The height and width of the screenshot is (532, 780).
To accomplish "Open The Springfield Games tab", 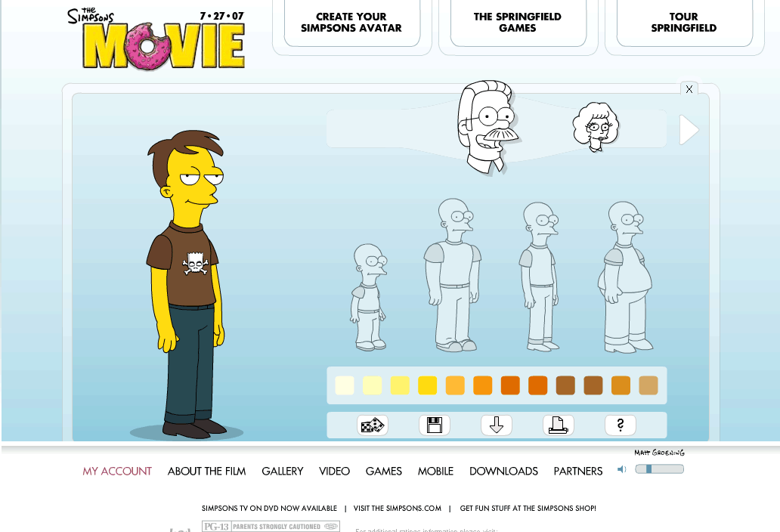I will pos(518,23).
